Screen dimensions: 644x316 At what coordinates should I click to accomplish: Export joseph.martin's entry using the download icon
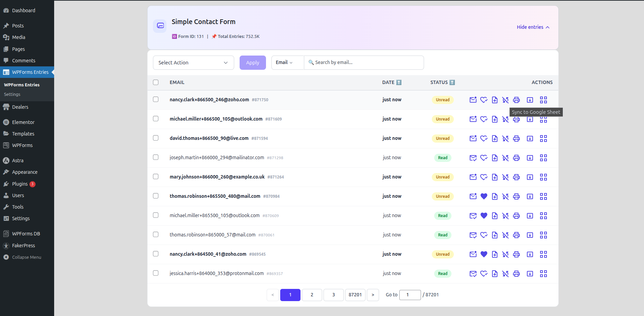[x=530, y=157]
